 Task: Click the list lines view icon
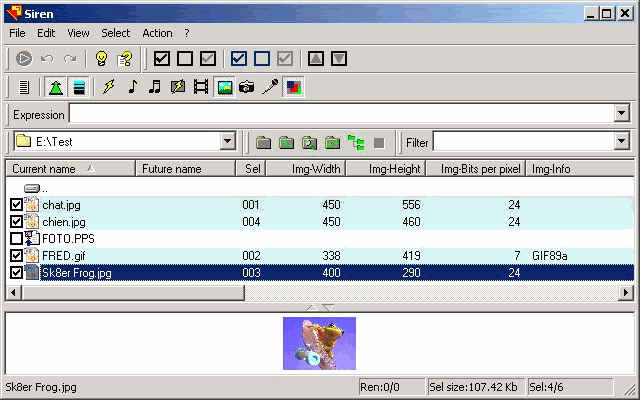point(24,87)
